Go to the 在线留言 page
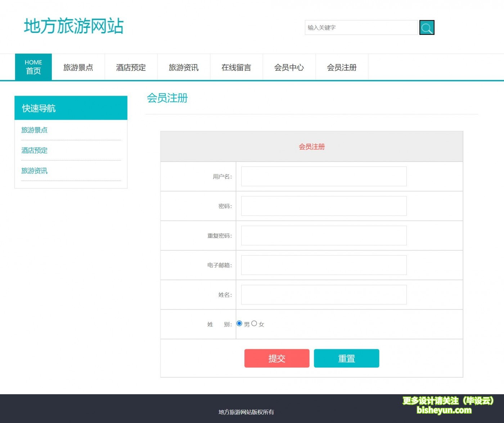 (x=236, y=67)
